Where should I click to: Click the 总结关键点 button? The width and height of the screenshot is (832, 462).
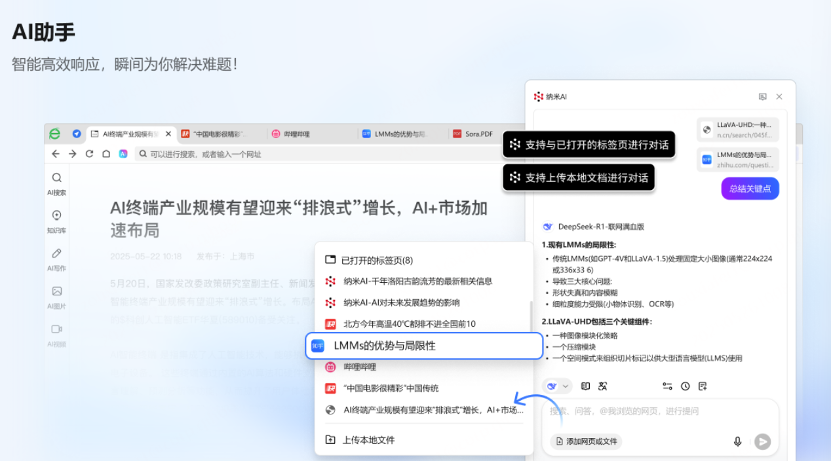[749, 189]
